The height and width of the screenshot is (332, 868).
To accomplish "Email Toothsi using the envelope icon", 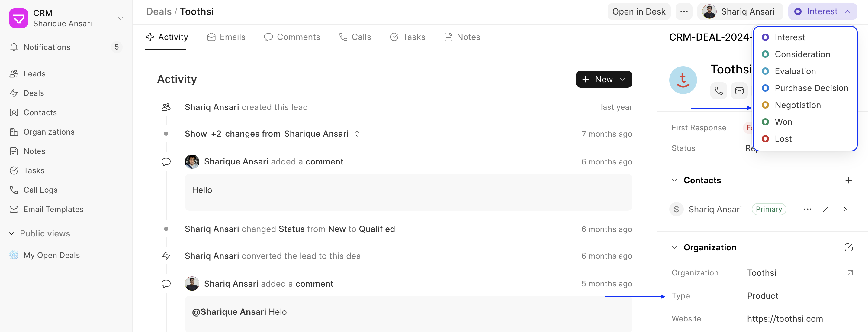I will (x=739, y=90).
